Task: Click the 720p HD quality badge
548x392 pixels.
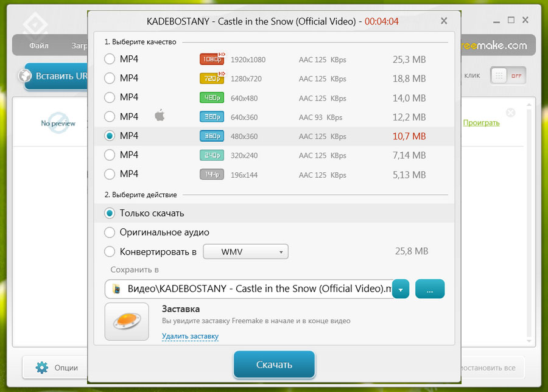Action: point(212,78)
